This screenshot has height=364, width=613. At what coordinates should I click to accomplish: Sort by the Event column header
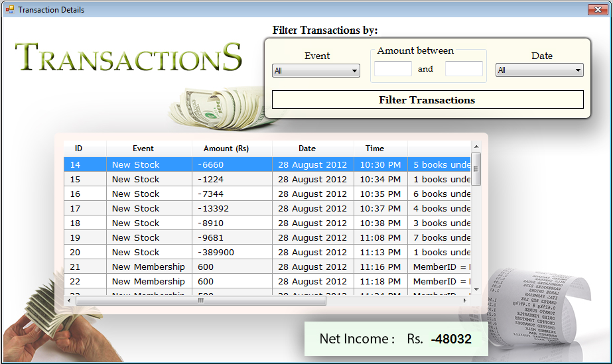143,149
